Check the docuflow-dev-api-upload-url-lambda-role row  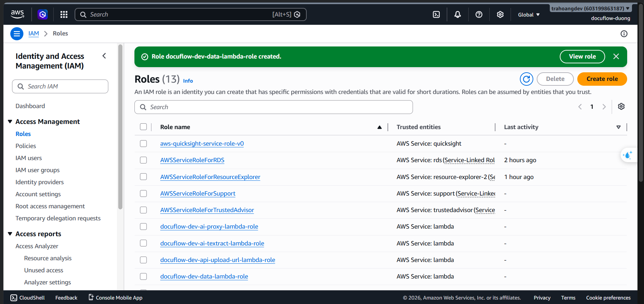coord(143,260)
